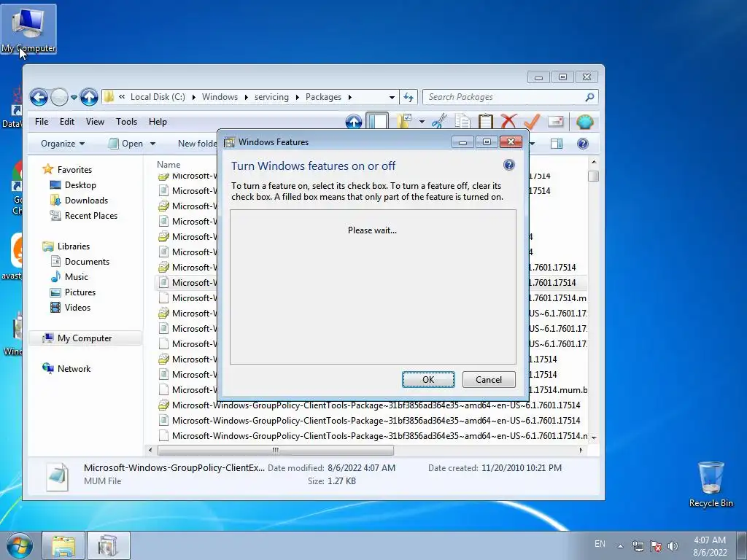
Task: Click the orange checkmark Properties icon
Action: [532, 122]
